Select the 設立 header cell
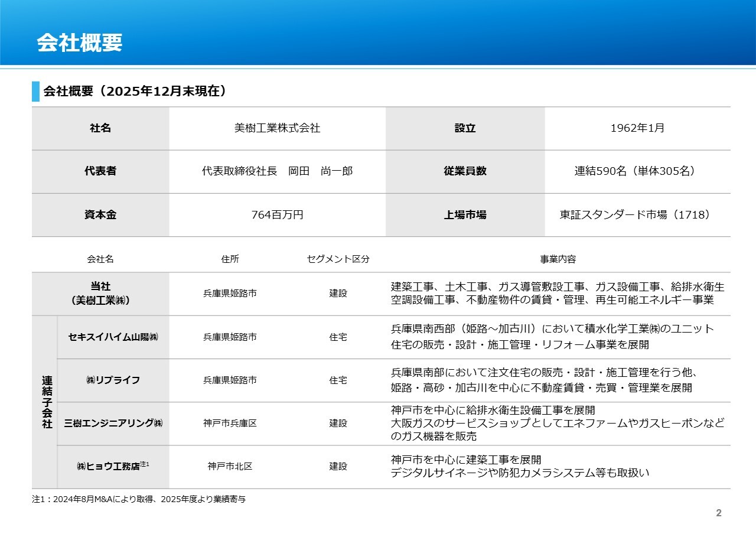Viewport: 756px width, 534px height. (x=465, y=128)
